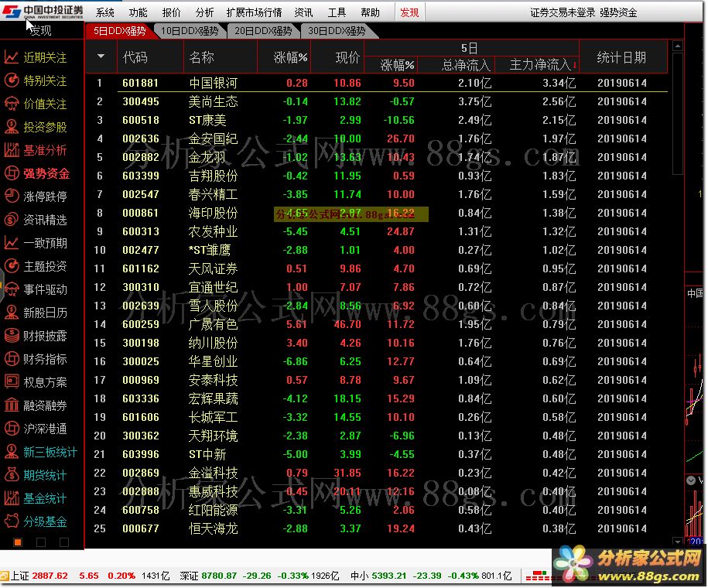Click the 投资参股 person icon
The width and height of the screenshot is (708, 588).
pos(12,127)
